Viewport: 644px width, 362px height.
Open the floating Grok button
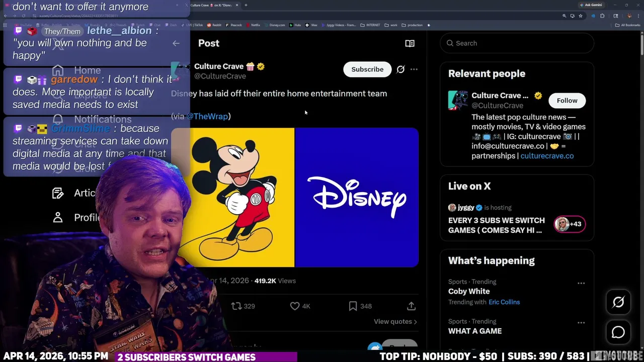618,302
